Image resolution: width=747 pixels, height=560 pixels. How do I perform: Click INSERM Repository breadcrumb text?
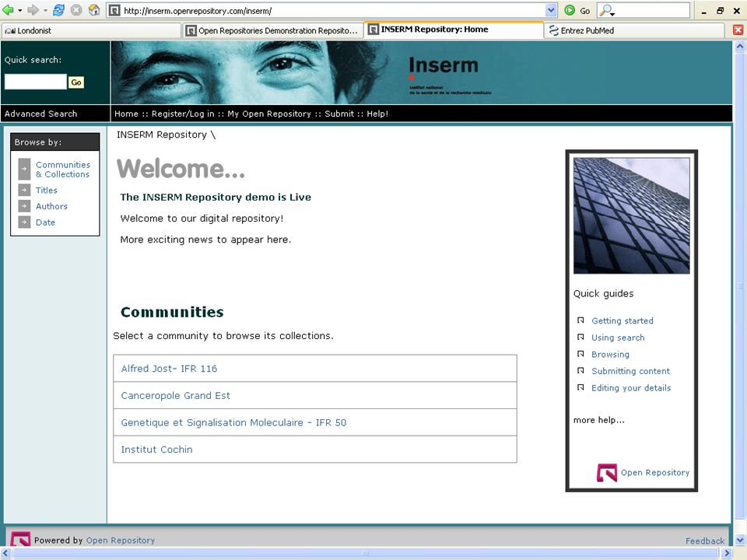tap(162, 135)
